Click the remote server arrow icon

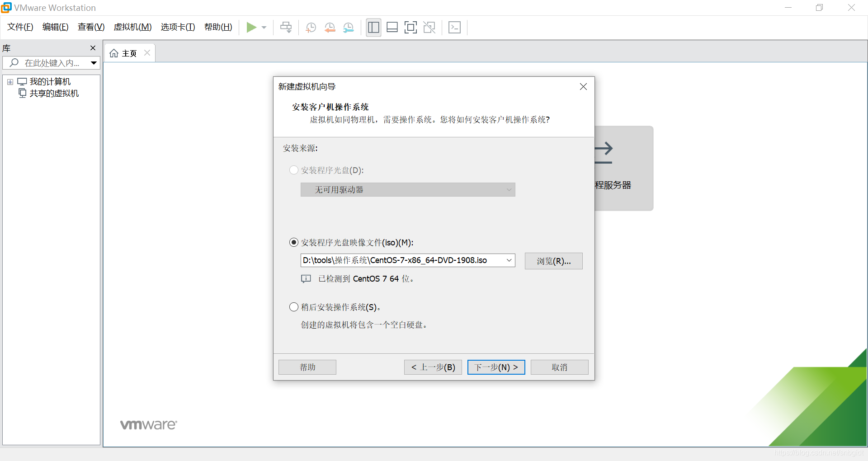coord(604,153)
